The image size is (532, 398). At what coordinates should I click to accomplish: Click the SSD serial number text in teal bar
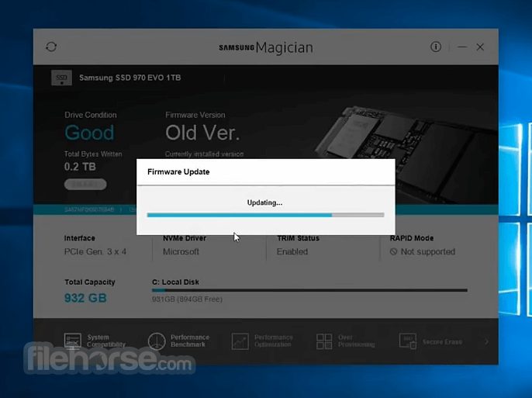(89, 209)
